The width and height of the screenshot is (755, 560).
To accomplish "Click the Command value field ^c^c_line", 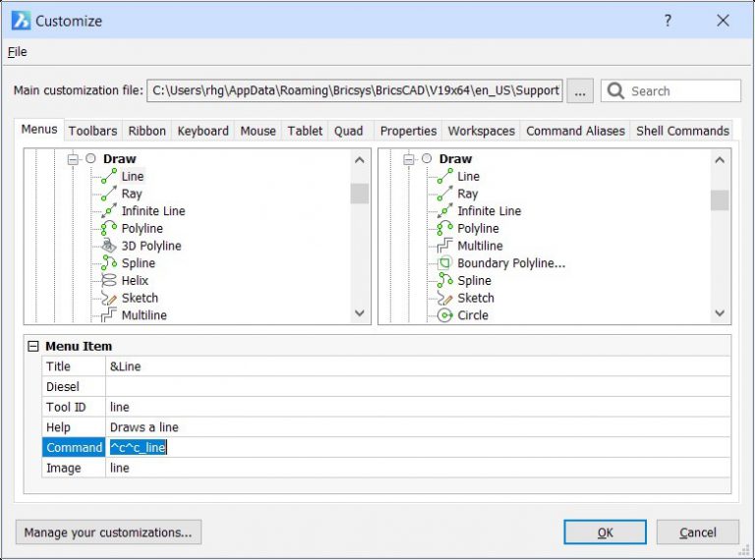I will (418, 447).
